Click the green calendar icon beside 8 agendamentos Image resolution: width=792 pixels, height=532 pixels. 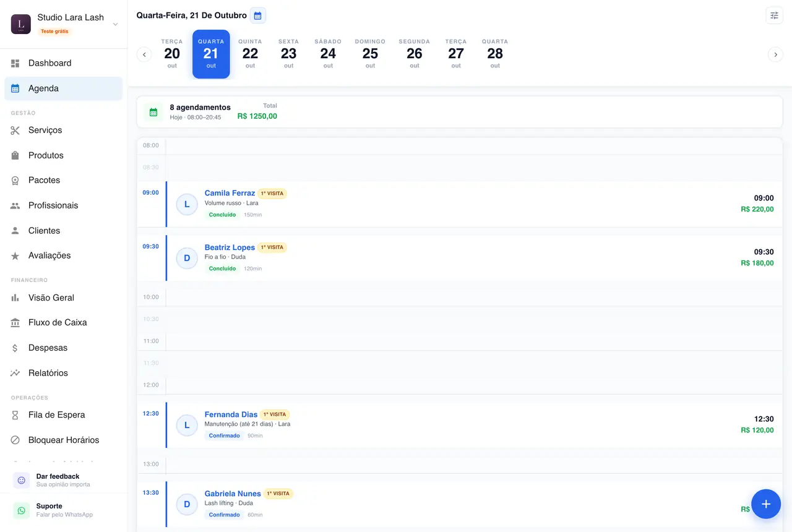pos(153,112)
